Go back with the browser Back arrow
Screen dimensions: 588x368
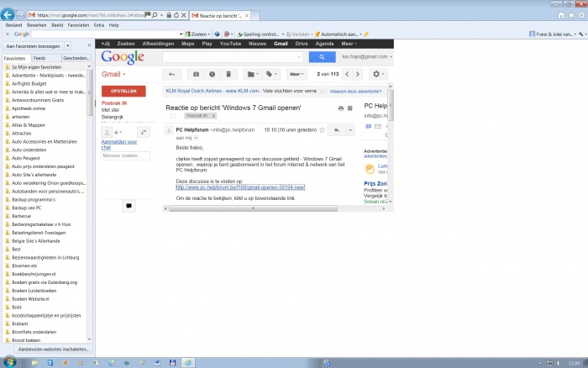8,14
